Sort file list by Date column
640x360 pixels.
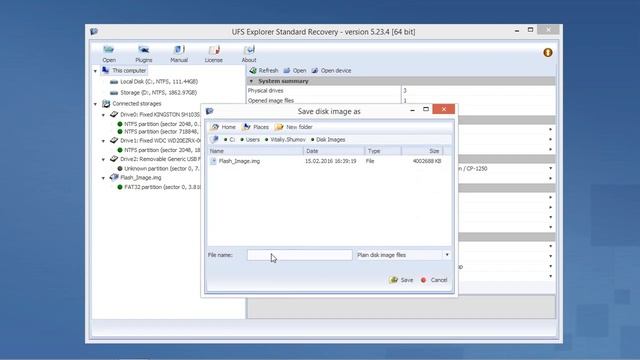coord(334,151)
